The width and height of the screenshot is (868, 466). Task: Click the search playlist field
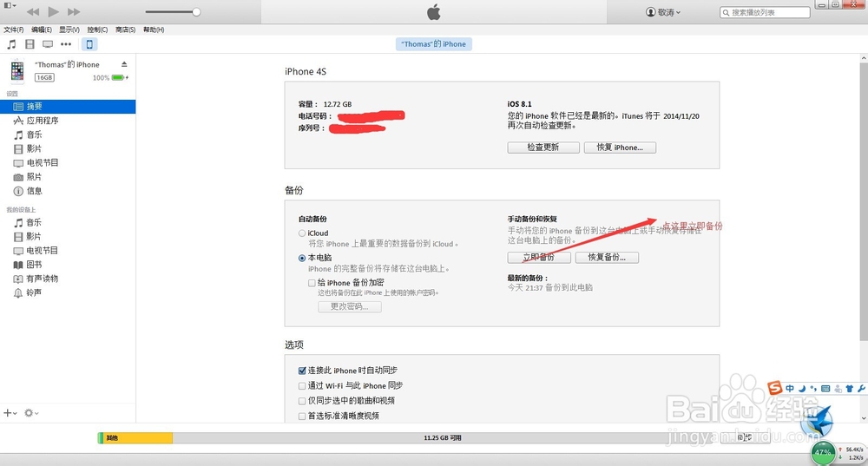click(x=765, y=12)
